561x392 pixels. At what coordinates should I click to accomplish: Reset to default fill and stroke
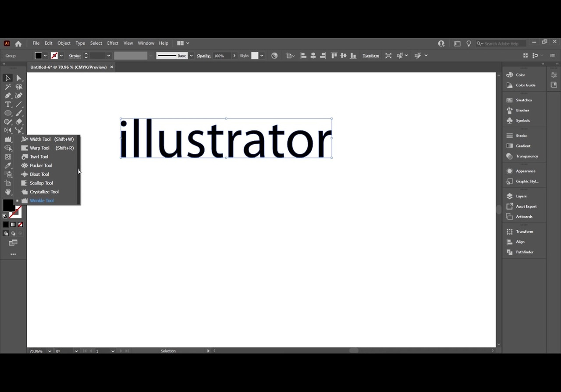coord(5,216)
